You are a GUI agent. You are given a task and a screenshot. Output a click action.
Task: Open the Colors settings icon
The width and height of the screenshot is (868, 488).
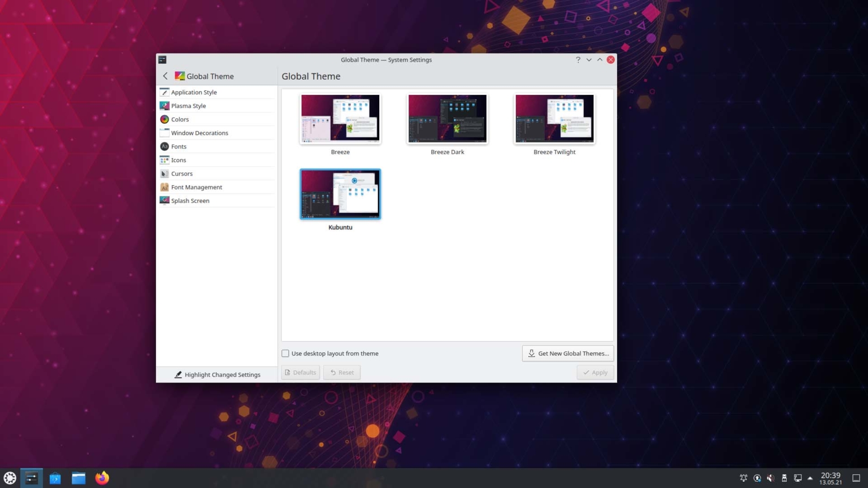tap(164, 119)
